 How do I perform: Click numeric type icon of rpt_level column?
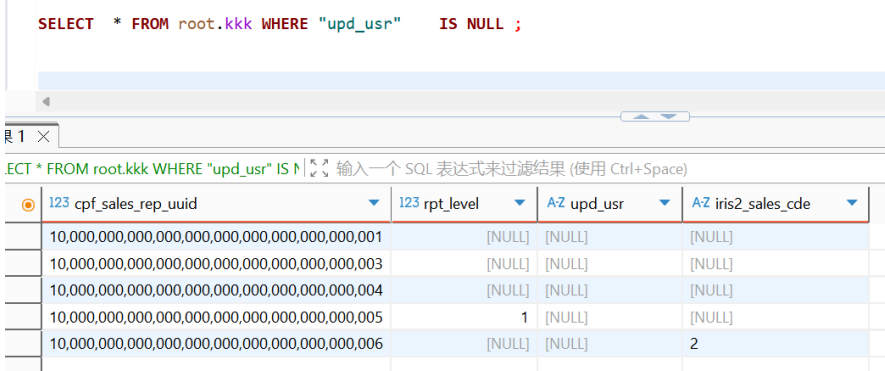pyautogui.click(x=409, y=203)
